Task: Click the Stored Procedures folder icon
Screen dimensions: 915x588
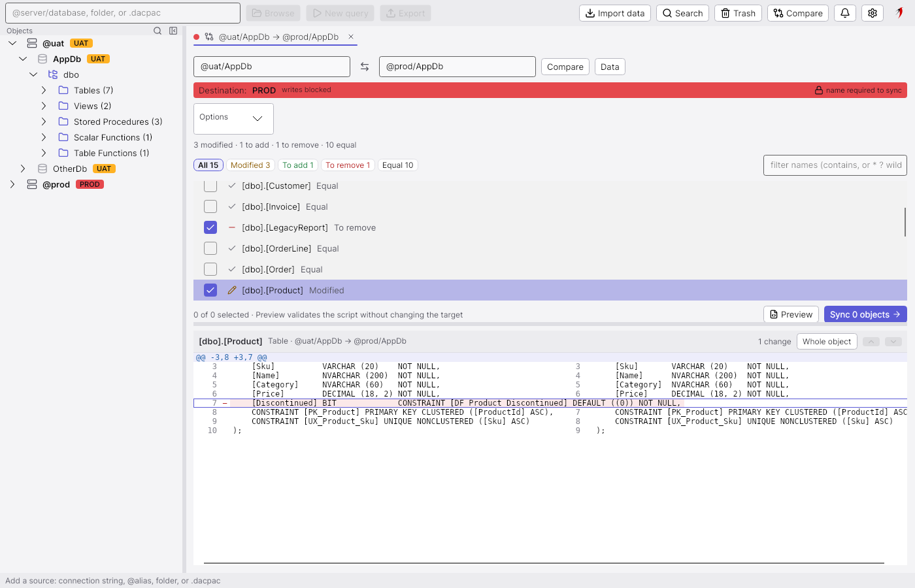Action: 63,122
